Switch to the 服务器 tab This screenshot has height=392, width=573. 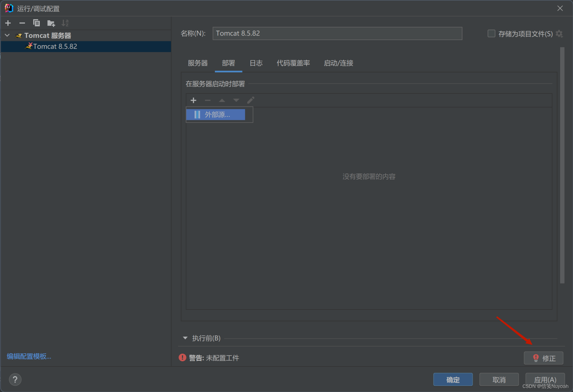pos(198,63)
